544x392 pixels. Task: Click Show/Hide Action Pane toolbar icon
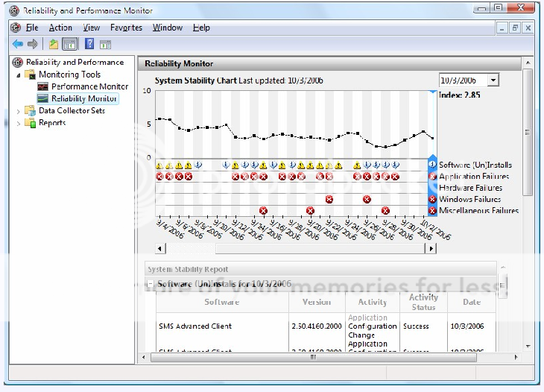106,44
